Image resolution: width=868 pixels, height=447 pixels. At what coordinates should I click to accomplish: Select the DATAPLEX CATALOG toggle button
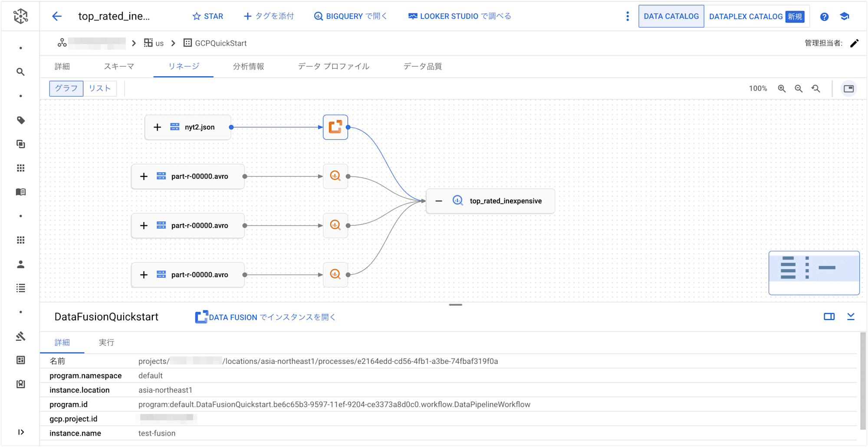click(x=756, y=16)
